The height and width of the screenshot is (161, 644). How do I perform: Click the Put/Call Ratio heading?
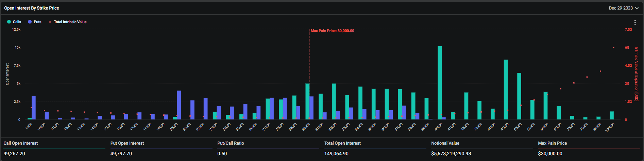[x=231, y=143]
